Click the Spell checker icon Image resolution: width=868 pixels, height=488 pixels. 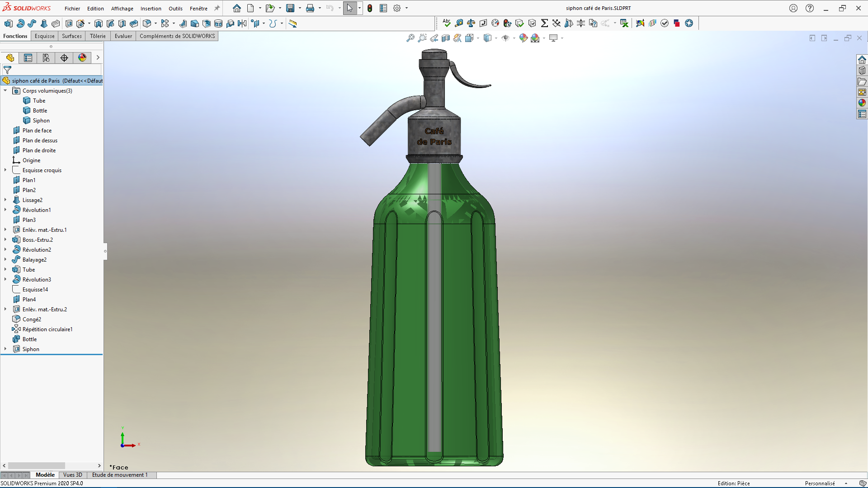coord(447,23)
